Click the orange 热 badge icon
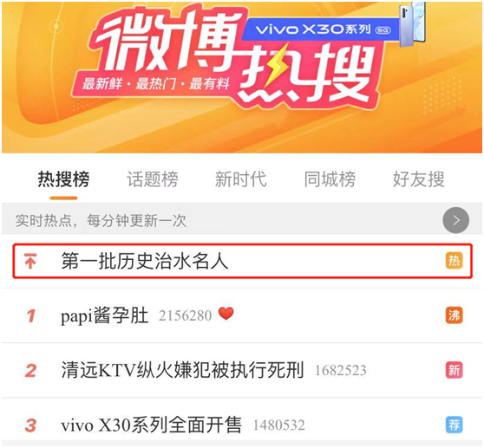The image size is (484, 448). (x=454, y=261)
